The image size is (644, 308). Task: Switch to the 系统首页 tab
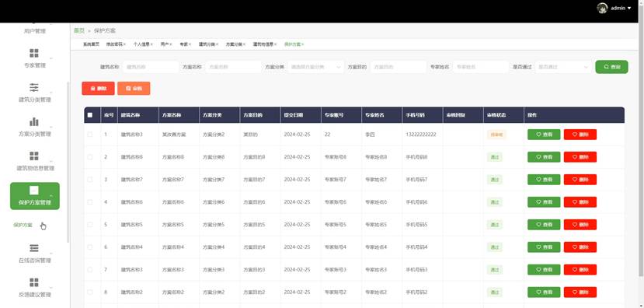point(91,44)
